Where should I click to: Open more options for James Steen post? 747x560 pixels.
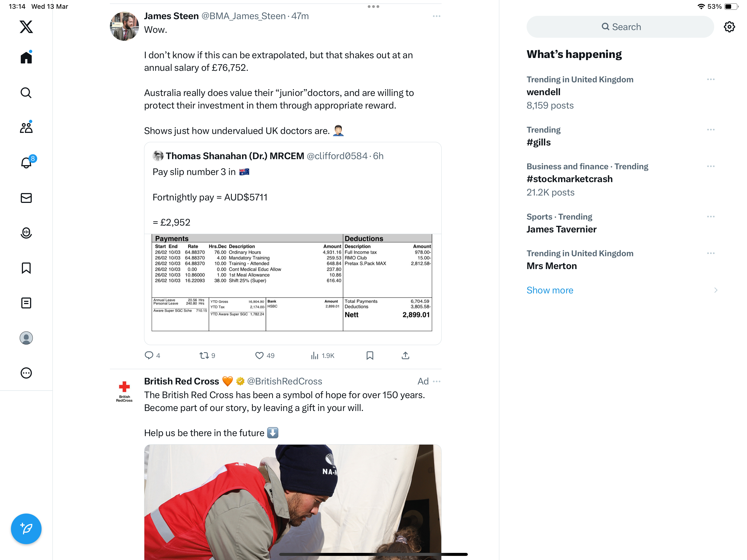pyautogui.click(x=436, y=16)
